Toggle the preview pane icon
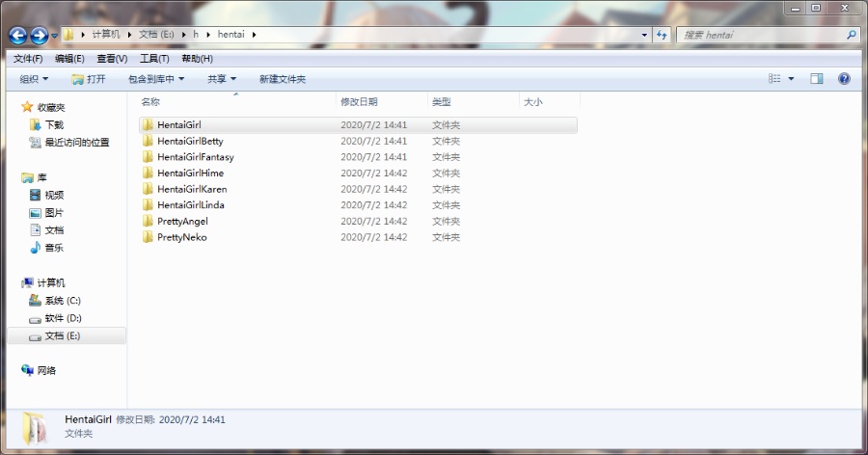 (817, 79)
